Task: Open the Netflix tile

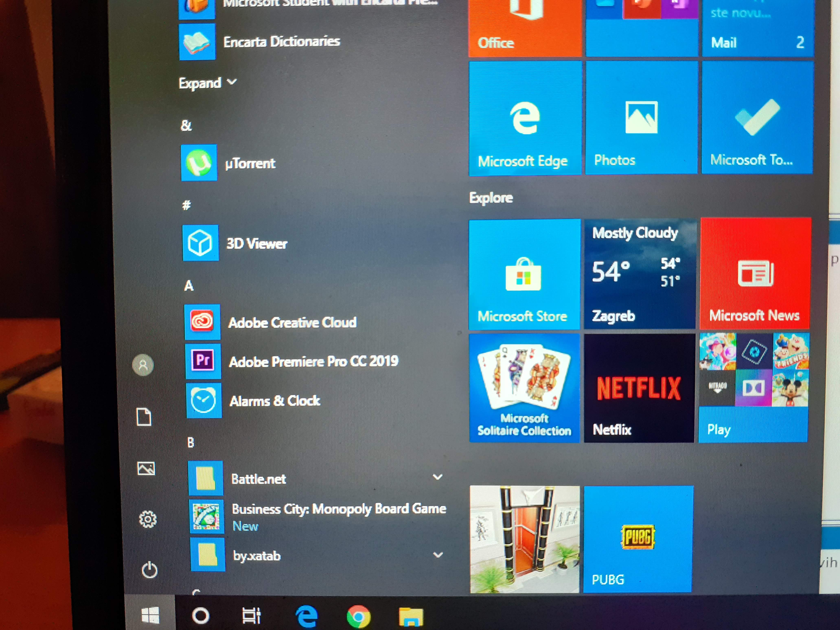Action: click(639, 388)
